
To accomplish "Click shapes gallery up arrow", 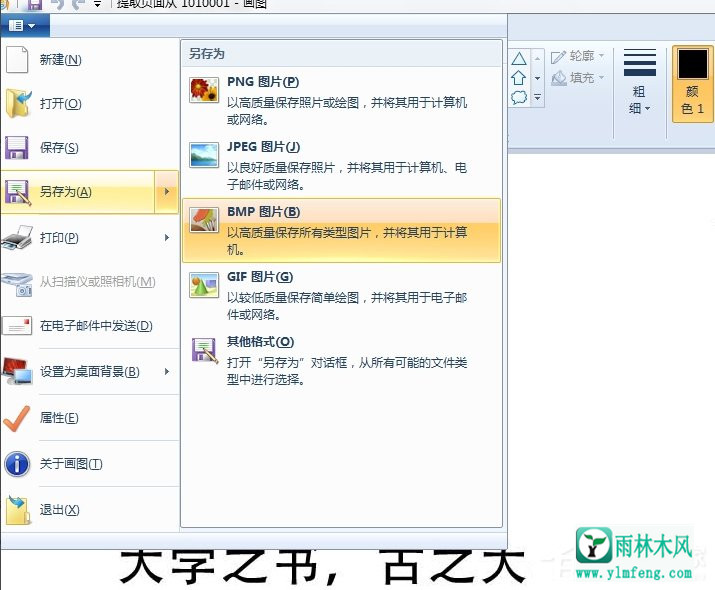I will 538,58.
